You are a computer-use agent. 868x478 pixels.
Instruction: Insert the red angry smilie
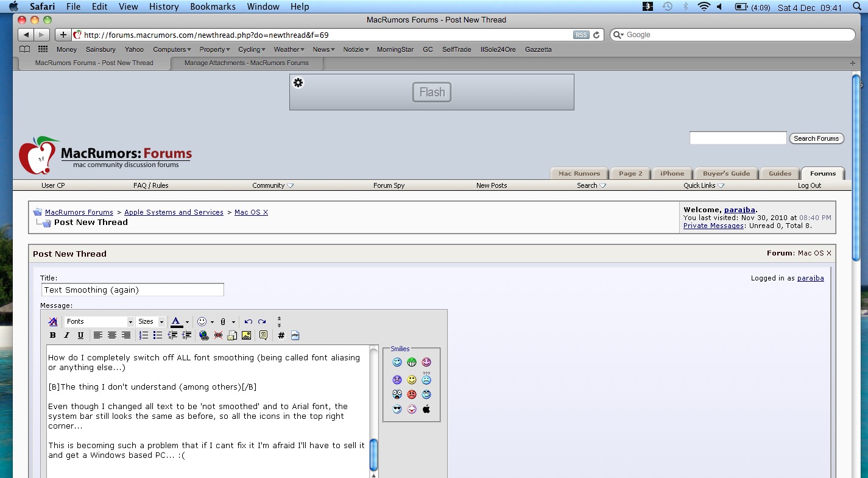coord(412,394)
